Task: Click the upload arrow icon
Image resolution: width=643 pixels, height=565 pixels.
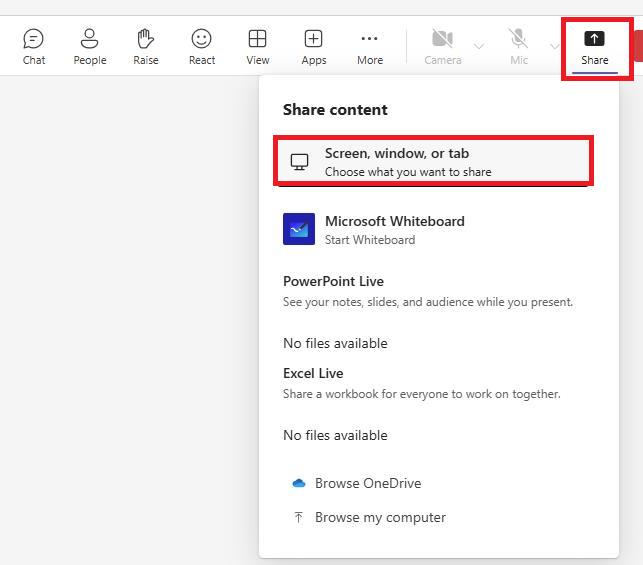Action: point(299,517)
